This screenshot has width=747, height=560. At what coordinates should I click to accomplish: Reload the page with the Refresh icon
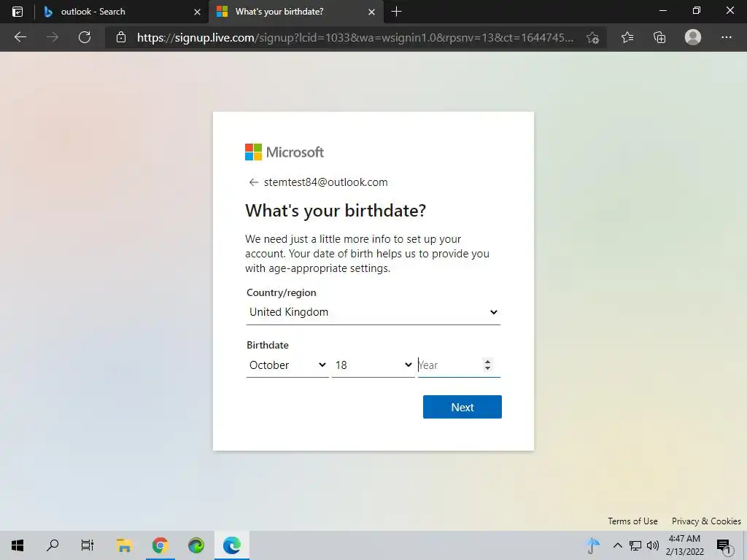tap(85, 37)
